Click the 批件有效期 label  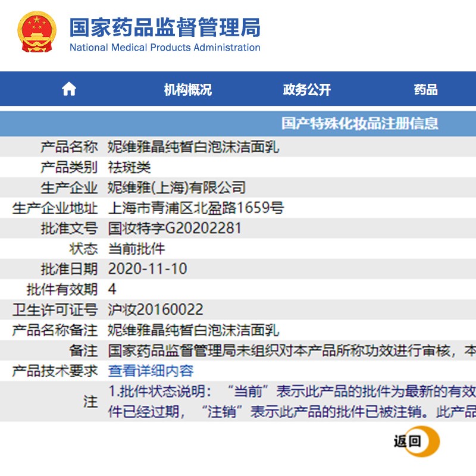pyautogui.click(x=62, y=289)
